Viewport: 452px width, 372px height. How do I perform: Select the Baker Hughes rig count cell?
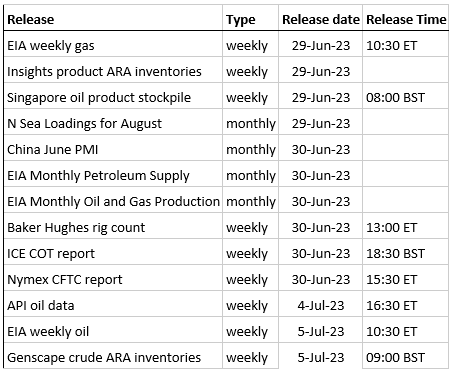coord(113,227)
